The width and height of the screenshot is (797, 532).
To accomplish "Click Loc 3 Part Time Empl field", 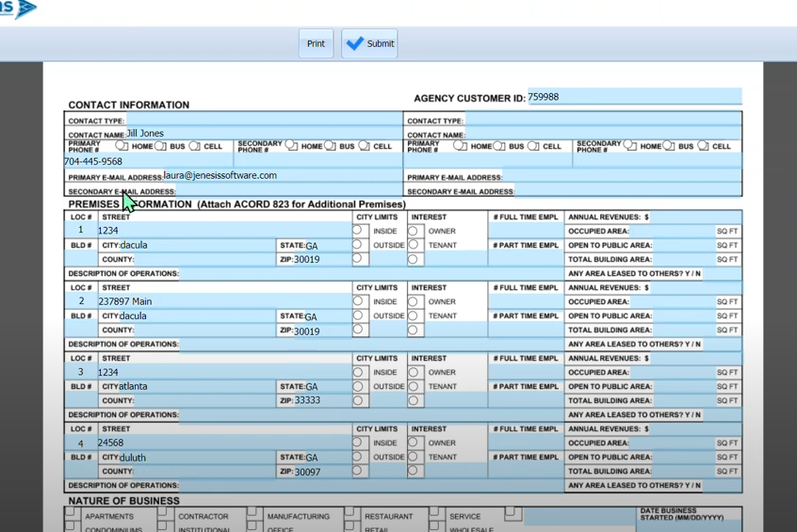I will (x=526, y=400).
